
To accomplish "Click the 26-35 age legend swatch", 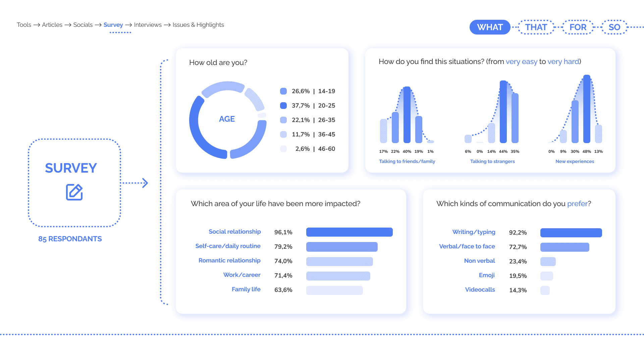I will pyautogui.click(x=283, y=120).
